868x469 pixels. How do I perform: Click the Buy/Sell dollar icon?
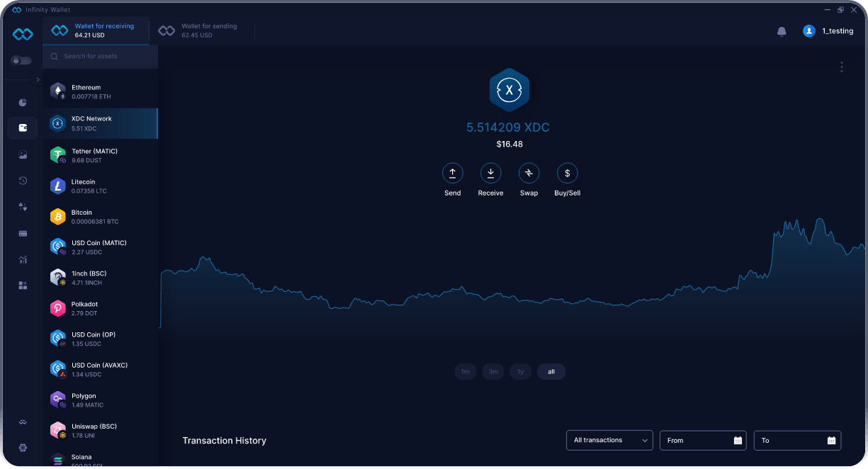[x=568, y=173]
